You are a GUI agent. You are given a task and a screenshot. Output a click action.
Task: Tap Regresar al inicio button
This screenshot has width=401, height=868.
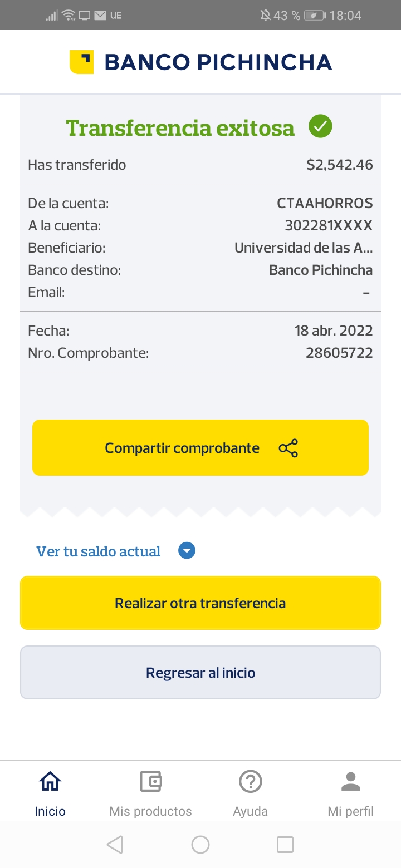[200, 673]
